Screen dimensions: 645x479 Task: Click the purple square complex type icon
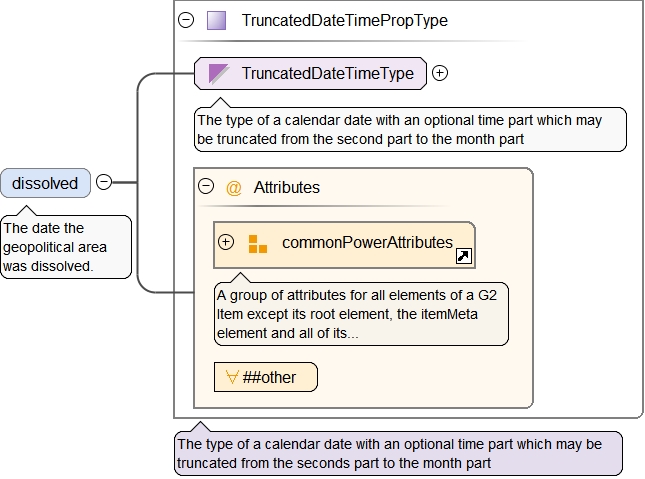[x=217, y=20]
